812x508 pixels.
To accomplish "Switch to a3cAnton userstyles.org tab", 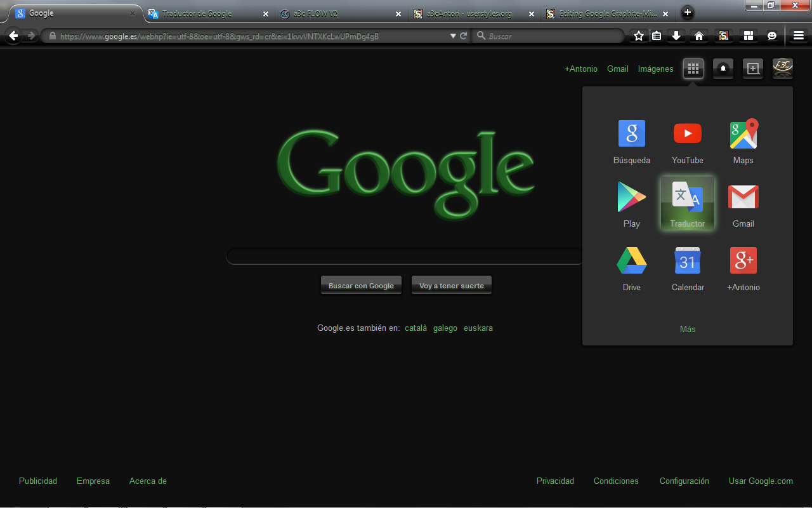I will pos(473,13).
